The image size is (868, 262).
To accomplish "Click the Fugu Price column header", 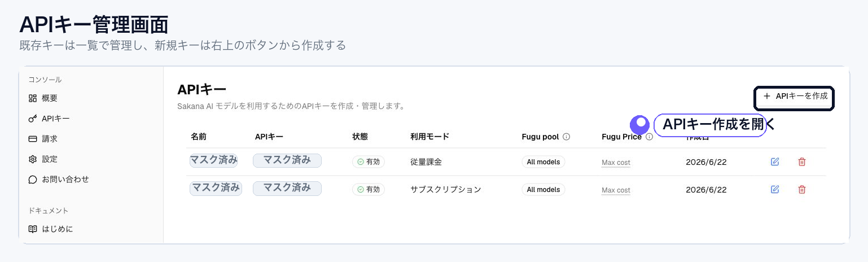I will point(621,137).
